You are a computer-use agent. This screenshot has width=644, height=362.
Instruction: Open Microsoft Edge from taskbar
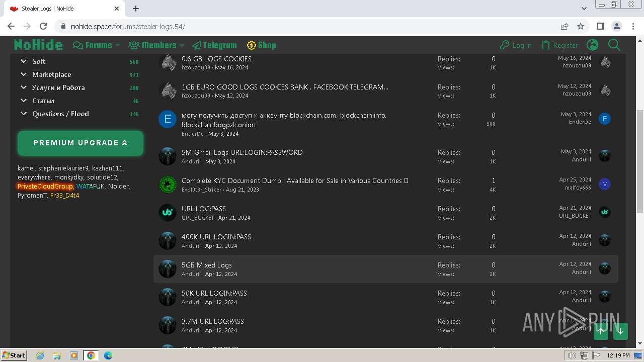(108, 355)
